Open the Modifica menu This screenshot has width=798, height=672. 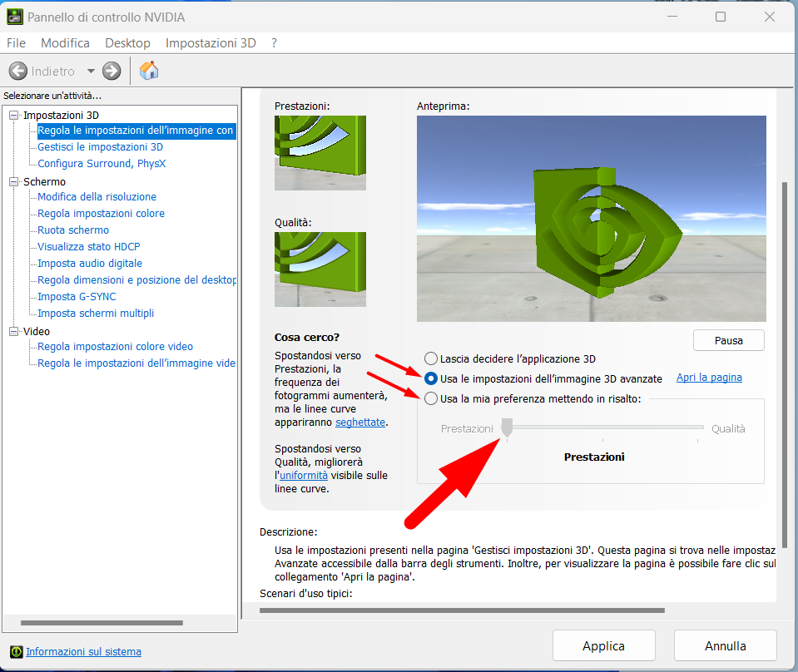(65, 43)
